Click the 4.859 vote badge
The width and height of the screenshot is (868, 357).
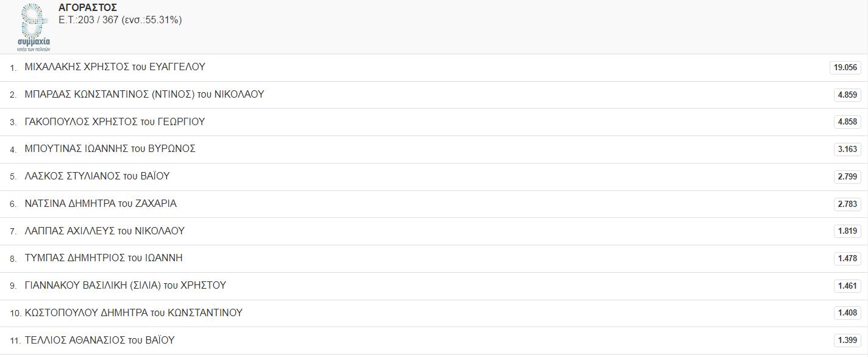(847, 95)
